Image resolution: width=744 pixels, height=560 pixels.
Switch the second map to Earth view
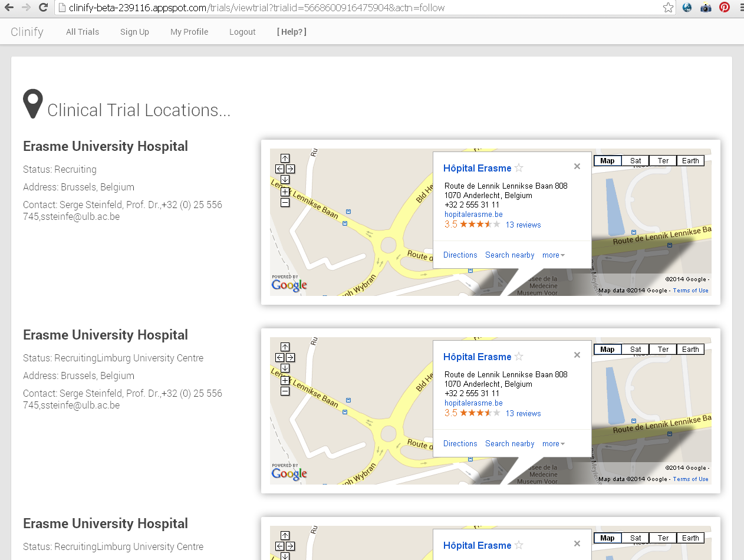[x=690, y=349]
